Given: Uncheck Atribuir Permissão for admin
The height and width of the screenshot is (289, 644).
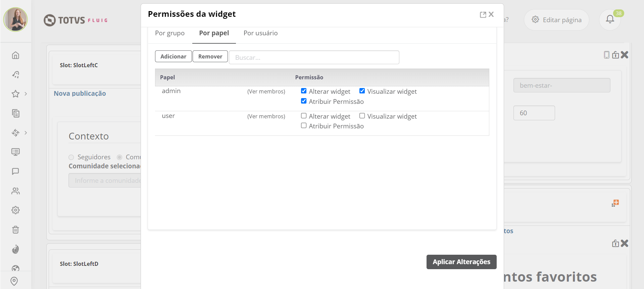Looking at the screenshot, I should pyautogui.click(x=304, y=101).
